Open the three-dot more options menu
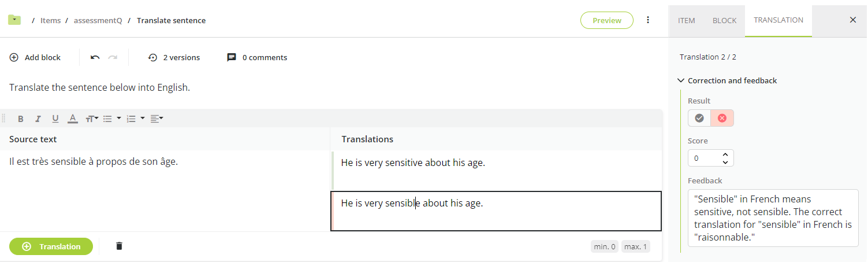This screenshot has height=262, width=868. click(648, 20)
